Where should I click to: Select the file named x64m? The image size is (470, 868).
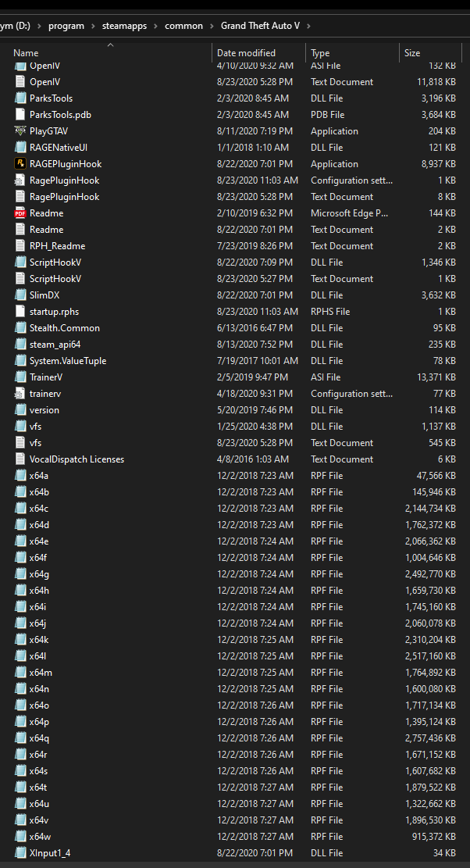click(x=41, y=673)
